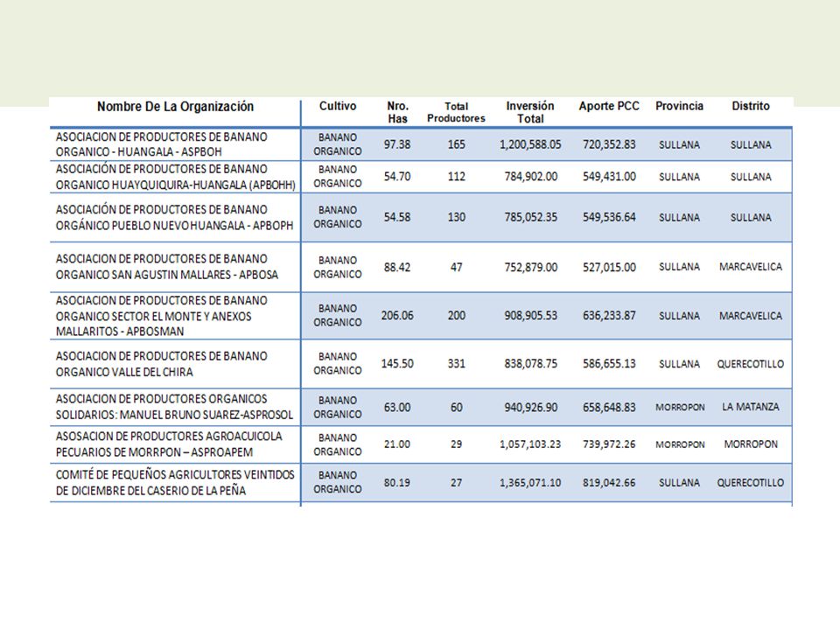Click the 'Total Productores' column header
The height and width of the screenshot is (630, 840).
456,113
